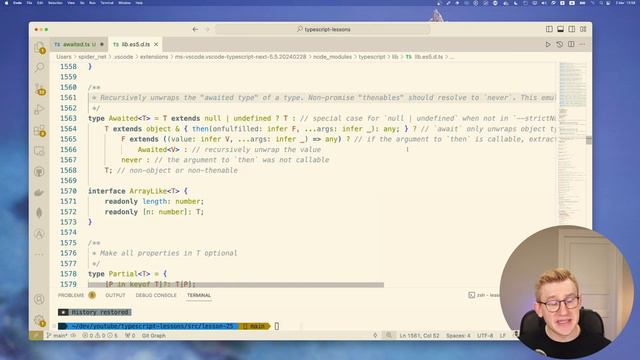640x360 pixels.
Task: Open more editor actions menu
Action: [x=582, y=44]
